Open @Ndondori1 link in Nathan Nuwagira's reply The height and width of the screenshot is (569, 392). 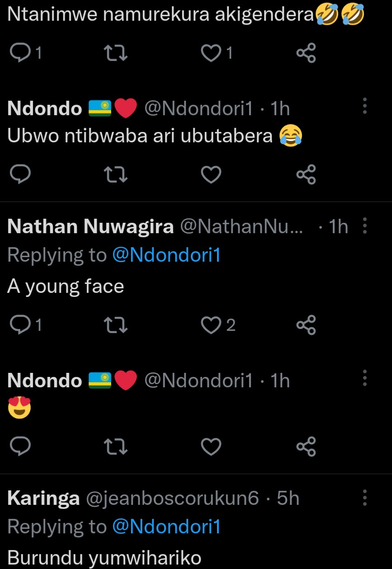166,255
